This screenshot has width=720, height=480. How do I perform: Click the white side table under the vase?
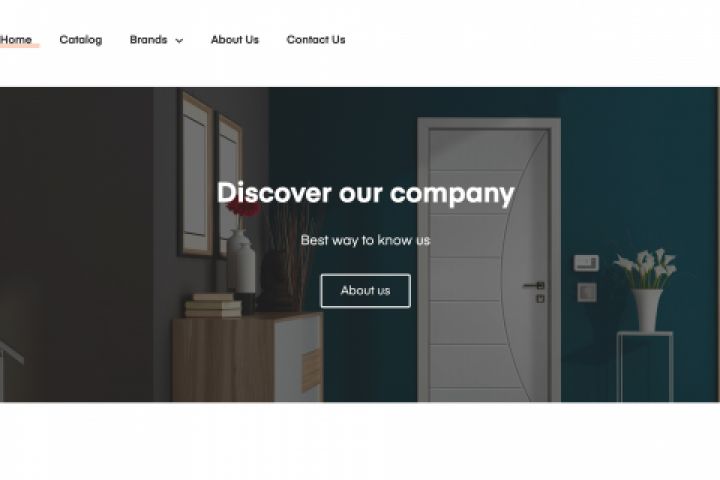[645, 367]
